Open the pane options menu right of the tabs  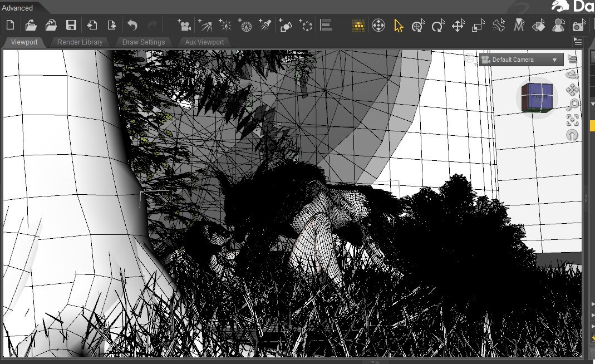(x=578, y=41)
